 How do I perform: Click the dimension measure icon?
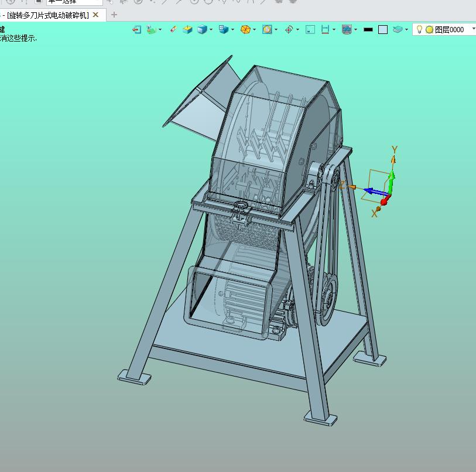pos(325,29)
